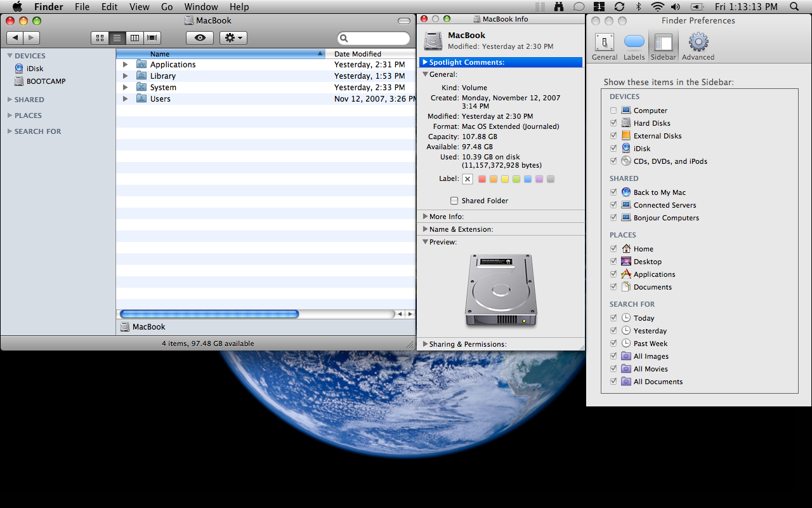812x508 pixels.
Task: Open the Go menu
Action: pyautogui.click(x=167, y=7)
